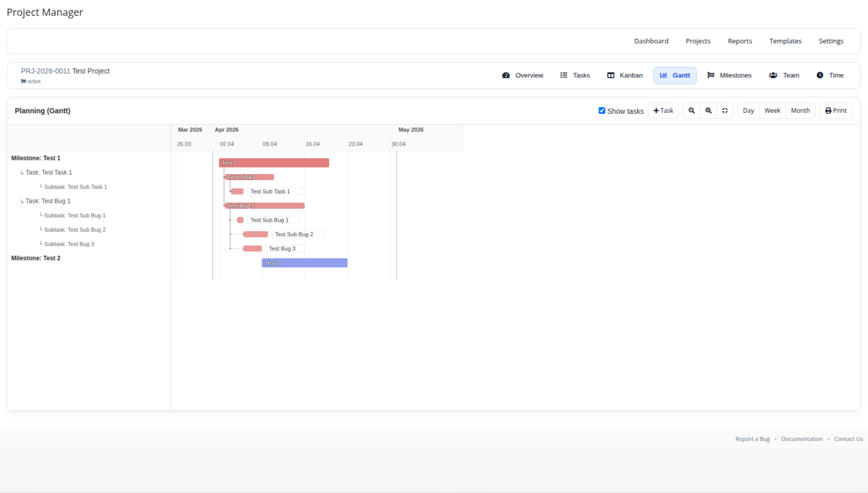Viewport: 868px width, 493px height.
Task: Open the project Overview gauge tab
Action: click(523, 75)
